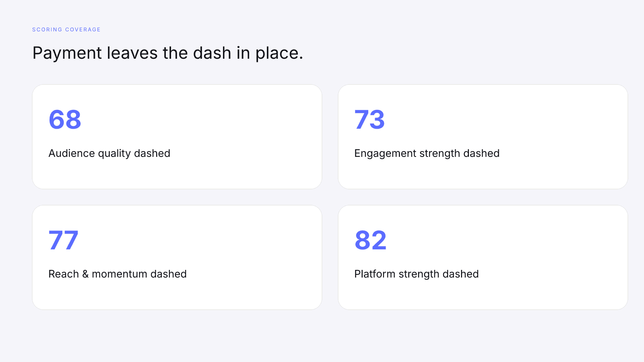Open the Audience quality card

177,137
